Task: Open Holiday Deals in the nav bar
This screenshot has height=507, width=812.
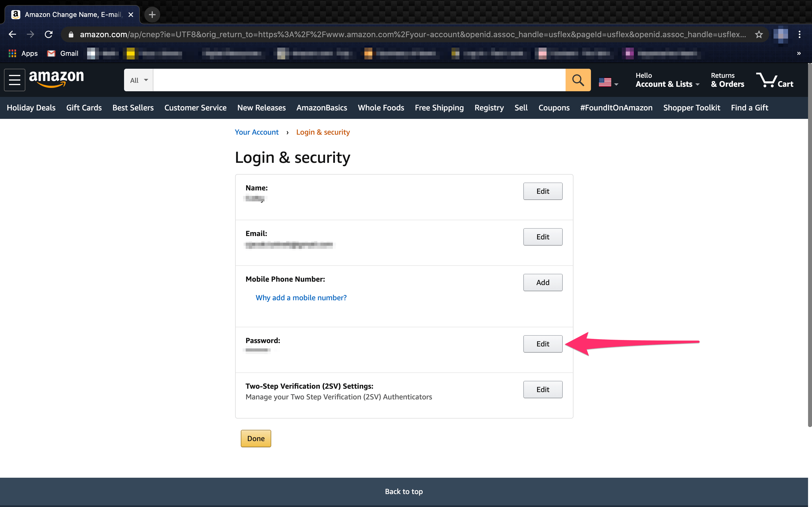Action: pyautogui.click(x=31, y=108)
